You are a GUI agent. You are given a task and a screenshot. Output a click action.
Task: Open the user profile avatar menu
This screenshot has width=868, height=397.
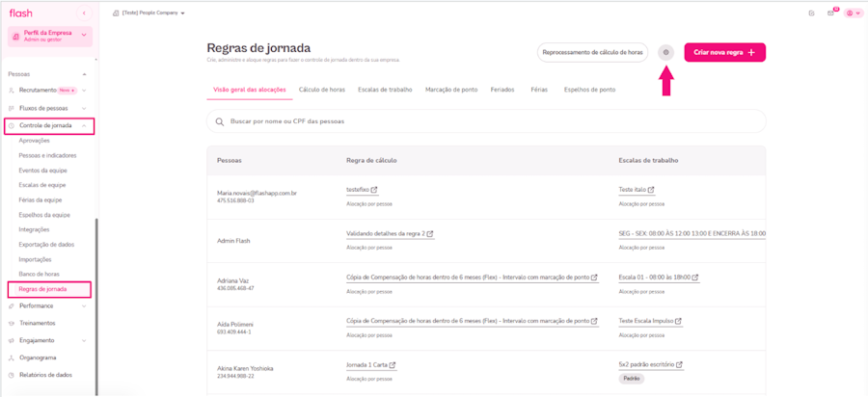click(852, 13)
